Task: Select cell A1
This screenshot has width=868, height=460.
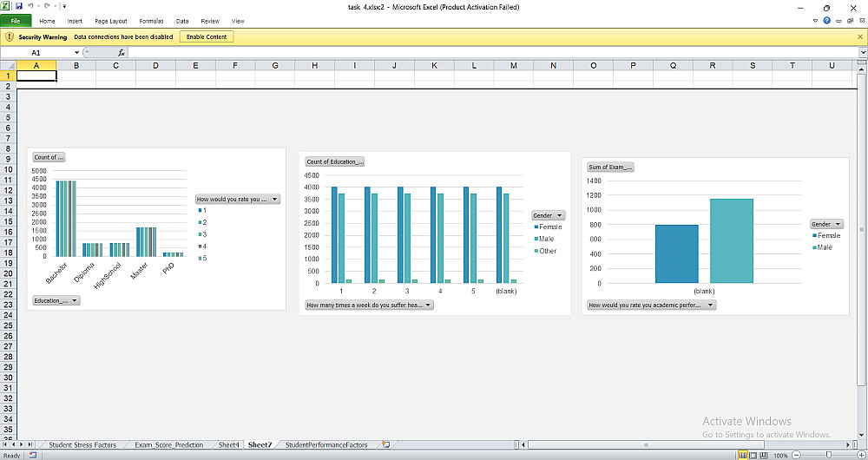Action: point(36,76)
